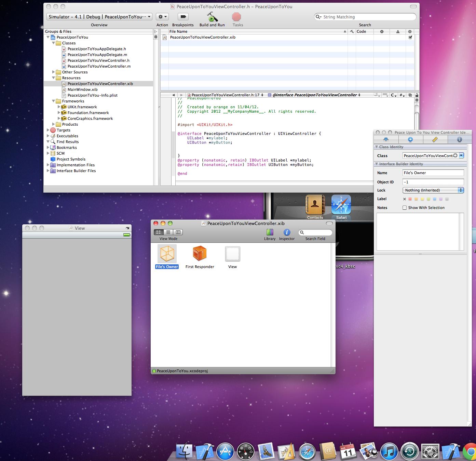This screenshot has width=476, height=461.
Task: Open iCal calendar dock icon
Action: [348, 452]
